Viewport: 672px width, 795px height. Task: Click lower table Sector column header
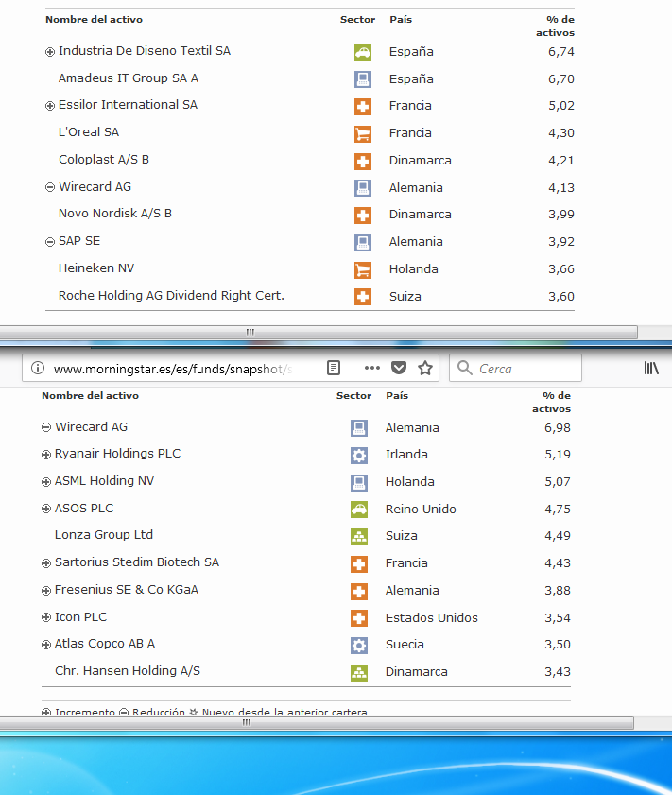(x=353, y=396)
